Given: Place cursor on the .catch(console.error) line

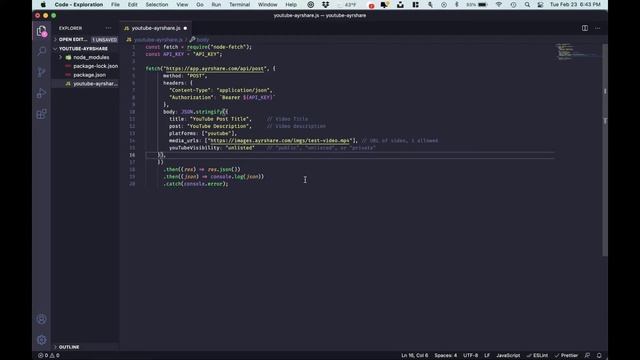Looking at the screenshot, I should point(196,184).
